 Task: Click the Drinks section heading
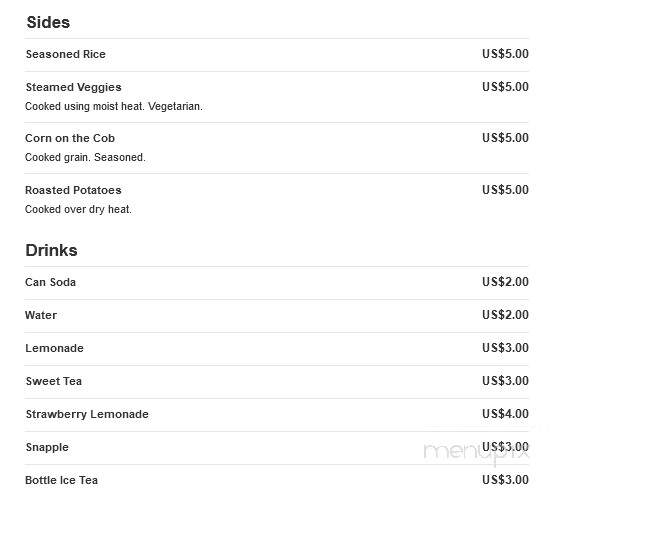[x=51, y=250]
